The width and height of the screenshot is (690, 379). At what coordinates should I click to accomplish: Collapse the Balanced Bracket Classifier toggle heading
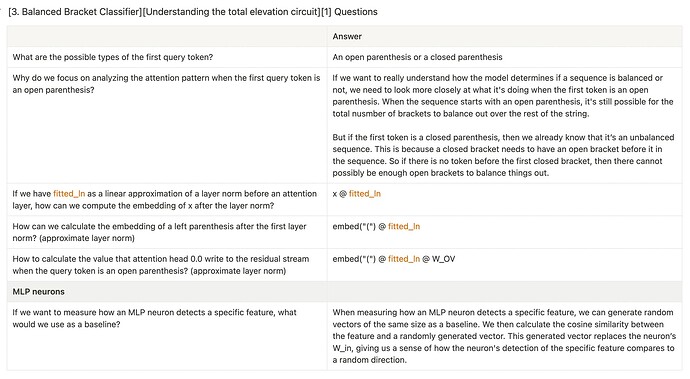(x=2, y=11)
